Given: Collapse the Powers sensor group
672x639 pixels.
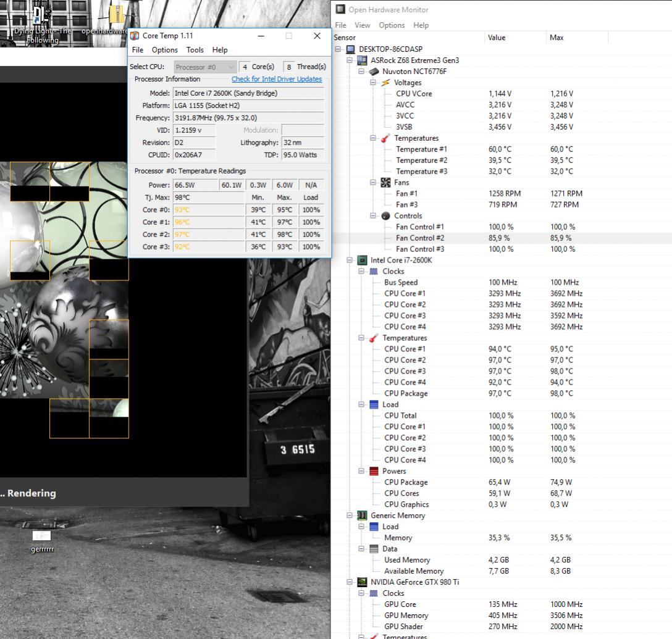Looking at the screenshot, I should 362,472.
